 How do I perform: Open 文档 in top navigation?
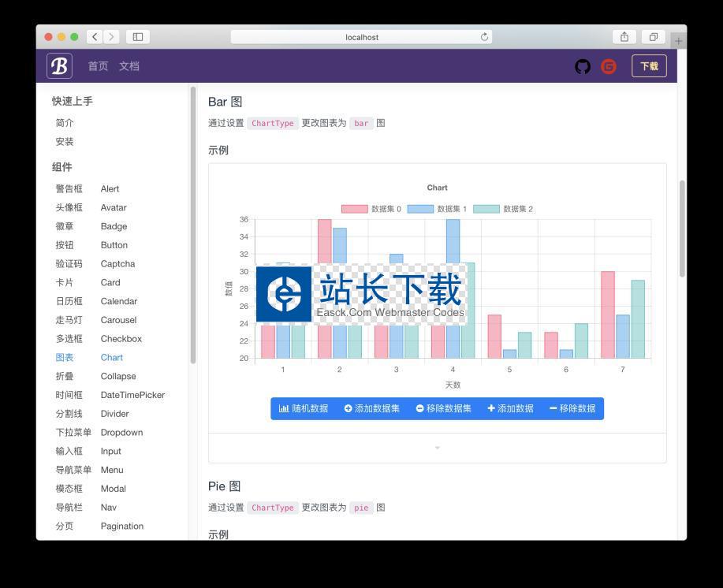click(x=129, y=66)
